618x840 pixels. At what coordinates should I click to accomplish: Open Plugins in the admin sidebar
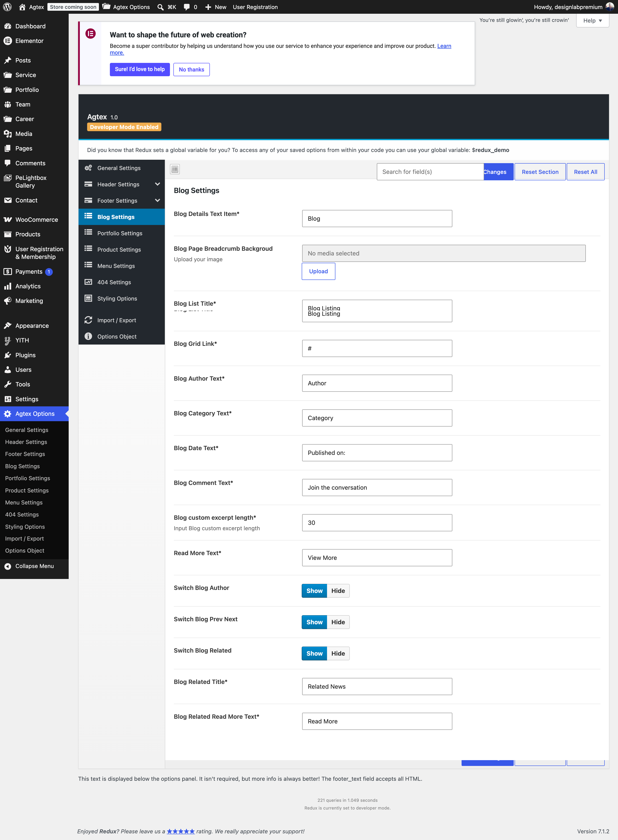point(34,355)
